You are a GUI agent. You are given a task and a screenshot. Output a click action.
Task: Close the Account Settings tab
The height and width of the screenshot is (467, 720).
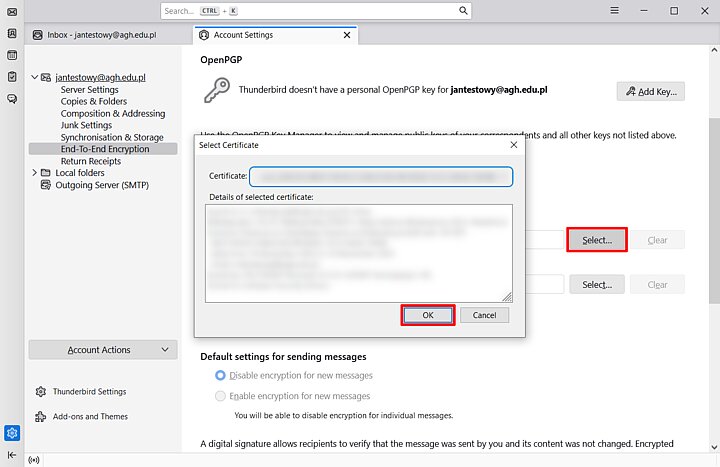[x=347, y=35]
